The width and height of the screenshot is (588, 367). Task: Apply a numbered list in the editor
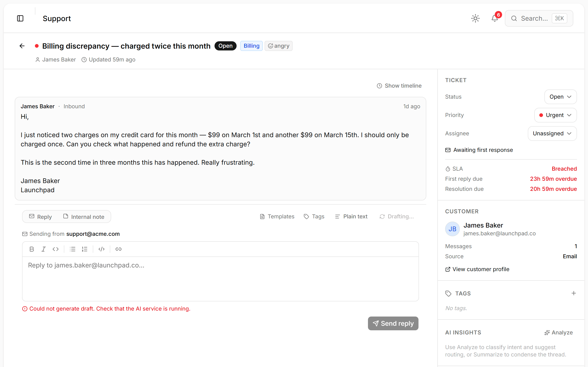(x=85, y=249)
